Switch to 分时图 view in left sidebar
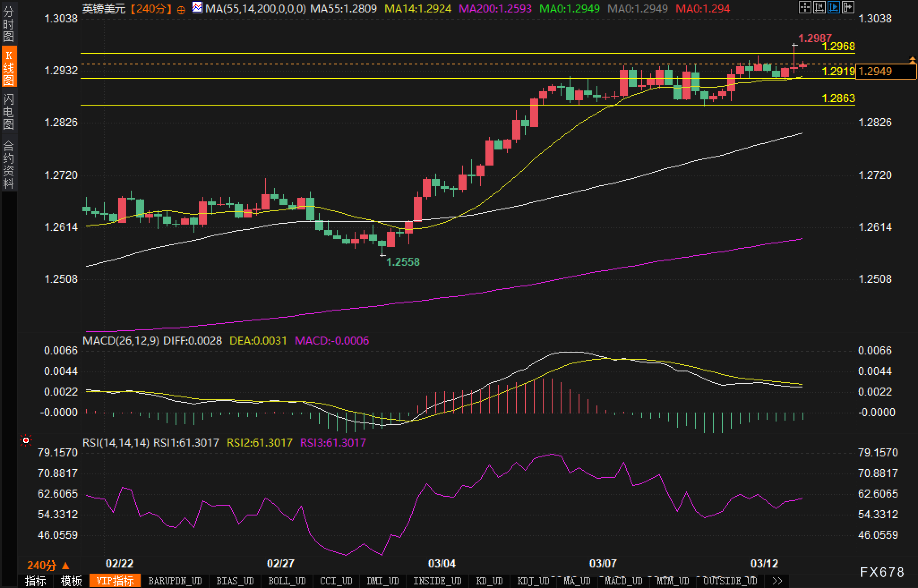Screen dimensions: 918x588 coord(9,24)
